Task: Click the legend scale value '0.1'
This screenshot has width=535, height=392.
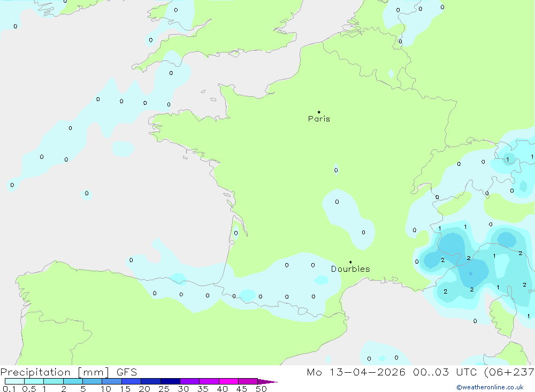Action: click(9, 389)
